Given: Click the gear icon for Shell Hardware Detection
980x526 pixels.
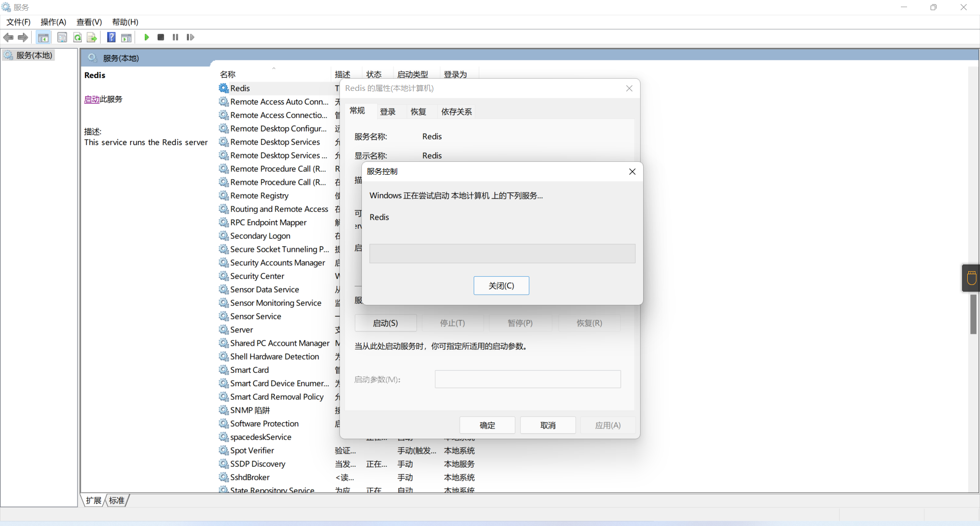Looking at the screenshot, I should click(x=224, y=356).
